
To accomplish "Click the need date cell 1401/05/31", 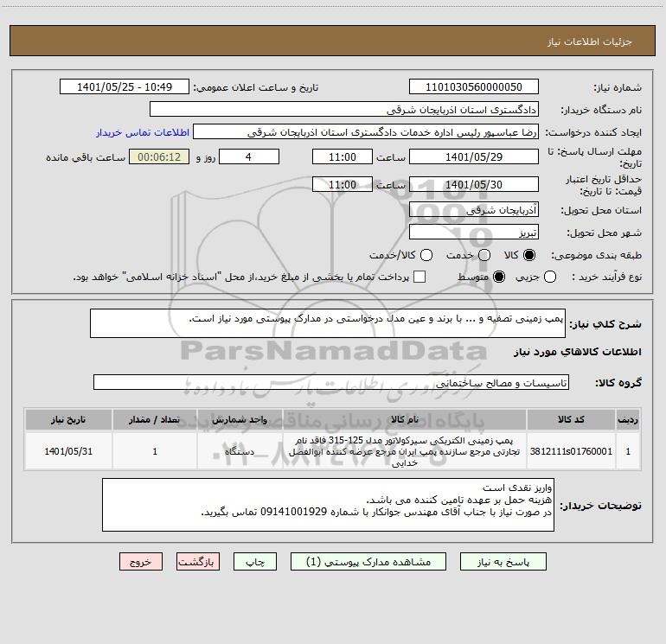I will (x=68, y=451).
